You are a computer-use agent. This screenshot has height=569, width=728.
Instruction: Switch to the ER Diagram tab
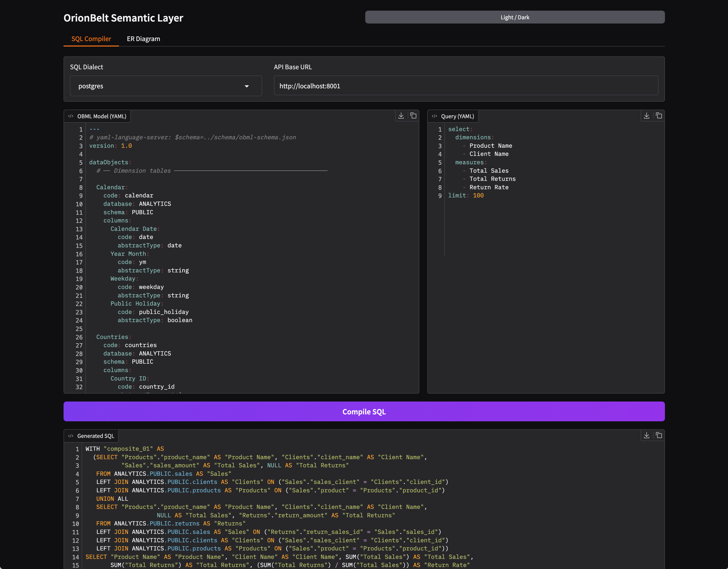[143, 39]
